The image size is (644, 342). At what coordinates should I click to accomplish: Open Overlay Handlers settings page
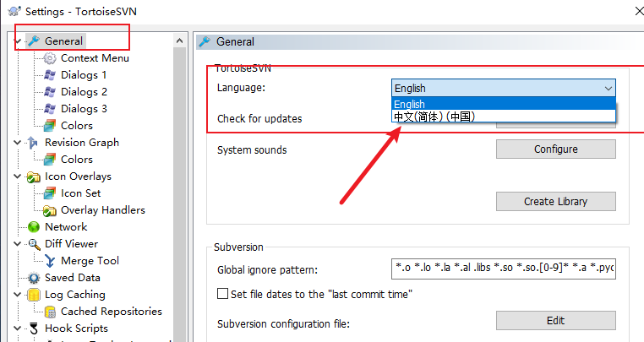[102, 210]
